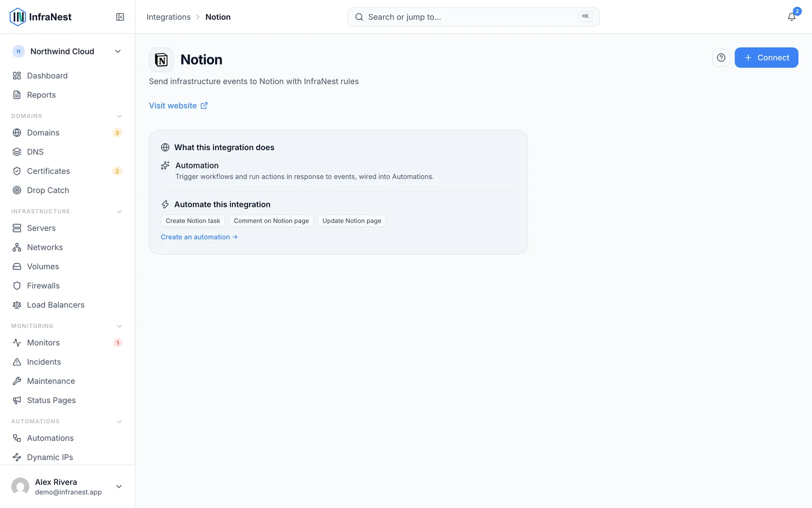Click the Connect button
The height and width of the screenshot is (508, 812).
pos(766,58)
